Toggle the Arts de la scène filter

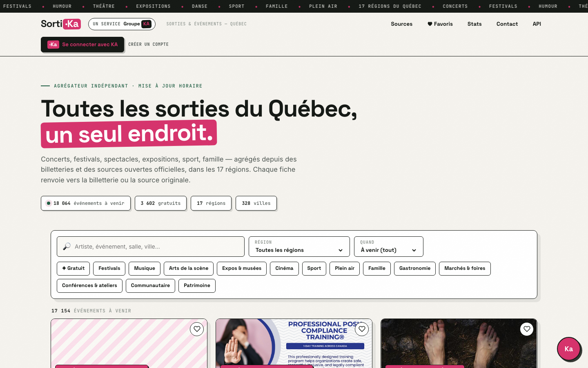point(189,269)
